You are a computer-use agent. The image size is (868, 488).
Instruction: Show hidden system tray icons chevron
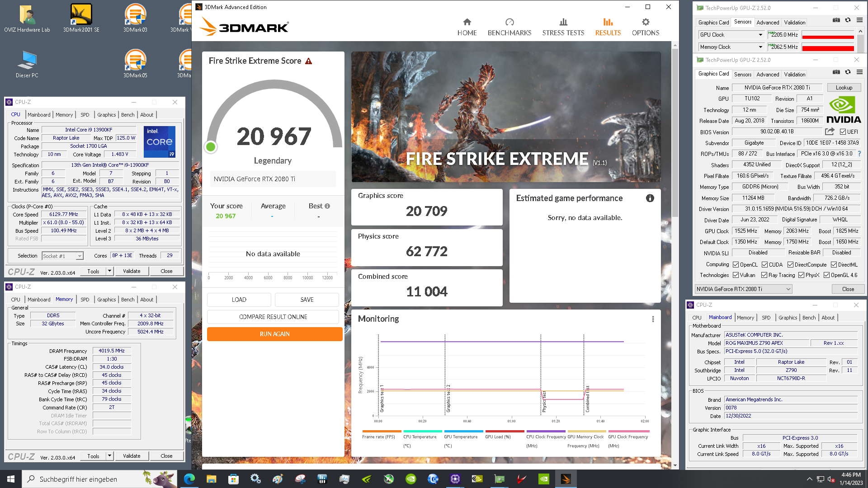(809, 479)
